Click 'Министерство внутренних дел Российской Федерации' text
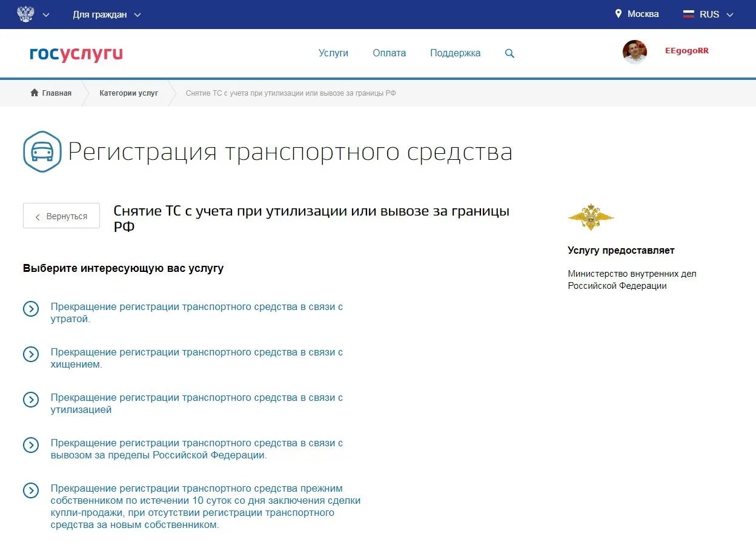The height and width of the screenshot is (548, 756). (x=632, y=280)
